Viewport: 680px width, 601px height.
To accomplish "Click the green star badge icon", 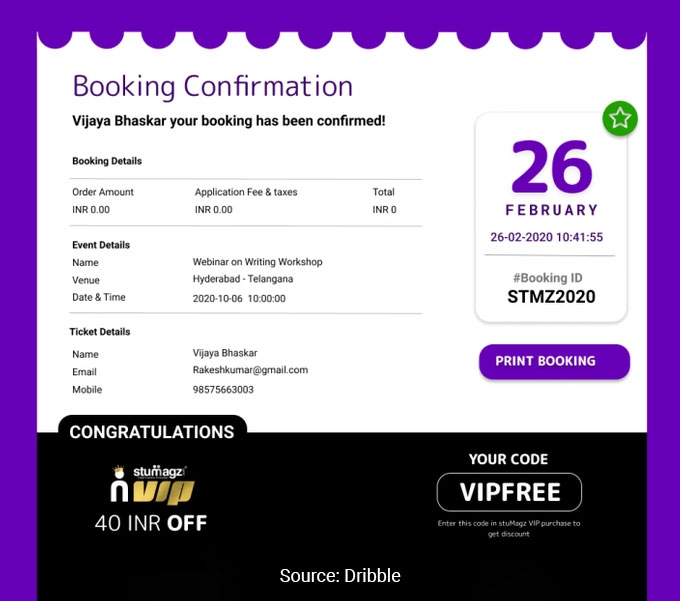I will (x=620, y=119).
